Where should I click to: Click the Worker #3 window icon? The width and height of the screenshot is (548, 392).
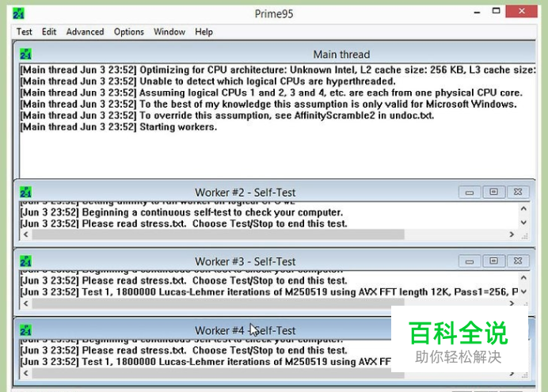tap(25, 261)
